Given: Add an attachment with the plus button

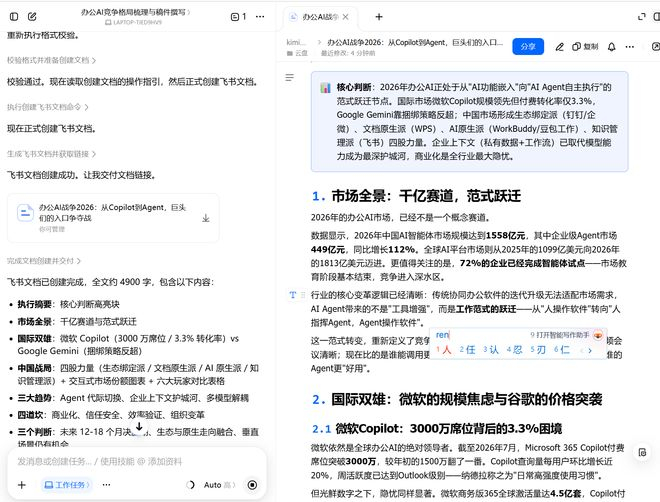Looking at the screenshot, I should (x=22, y=485).
